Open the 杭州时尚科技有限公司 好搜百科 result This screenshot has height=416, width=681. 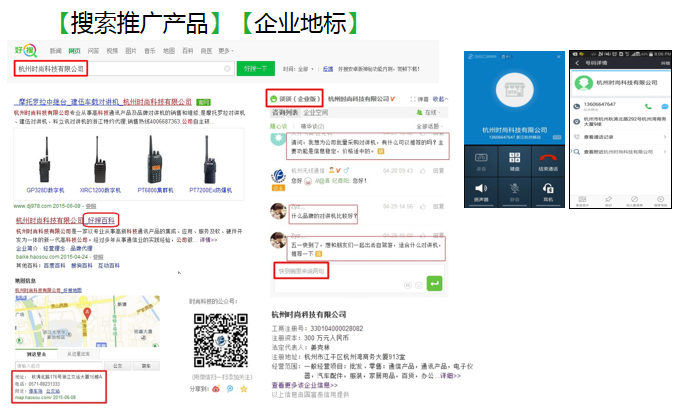pos(66,221)
